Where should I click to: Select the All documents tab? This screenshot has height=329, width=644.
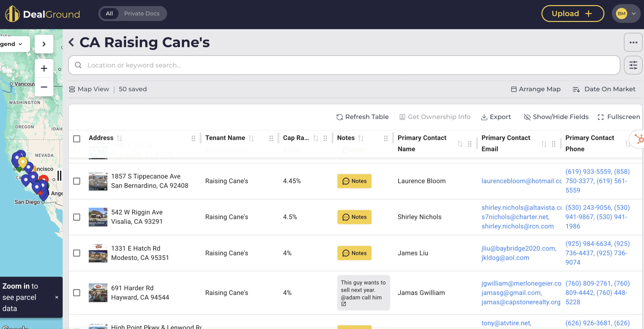point(109,14)
